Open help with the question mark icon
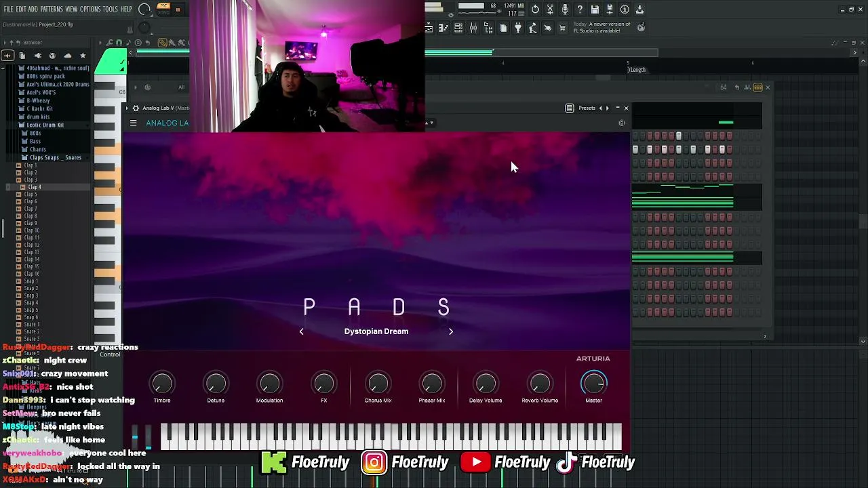The image size is (868, 488). 580,9
